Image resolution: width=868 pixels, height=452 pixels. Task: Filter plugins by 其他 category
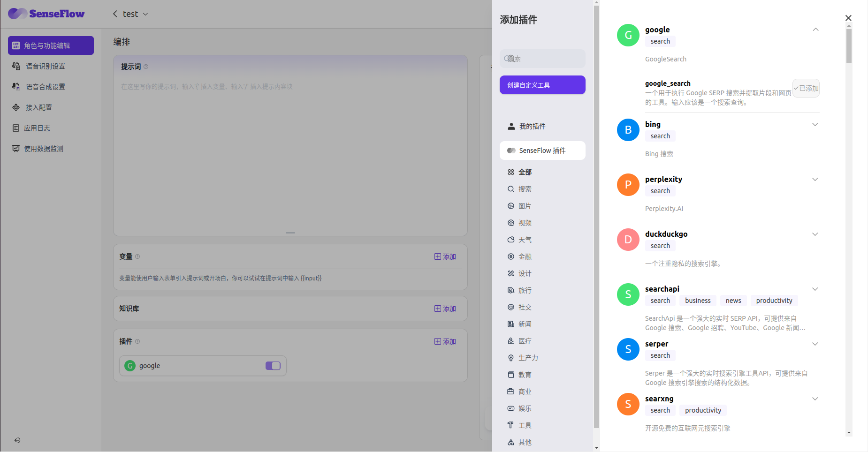pyautogui.click(x=520, y=442)
